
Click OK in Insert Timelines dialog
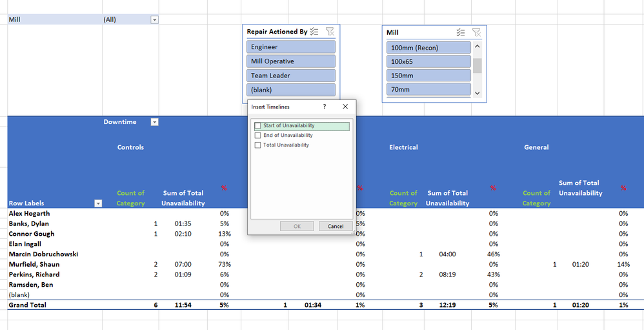297,227
